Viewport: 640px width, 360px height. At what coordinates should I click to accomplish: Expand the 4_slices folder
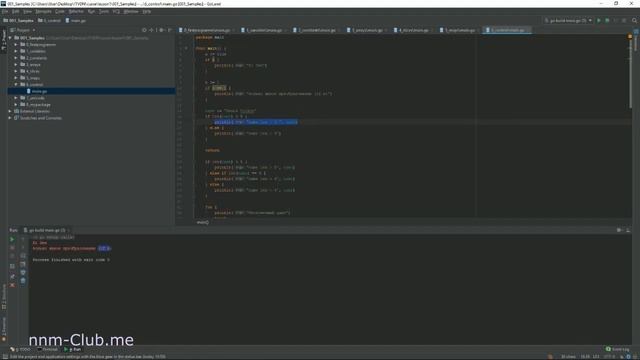[16, 71]
